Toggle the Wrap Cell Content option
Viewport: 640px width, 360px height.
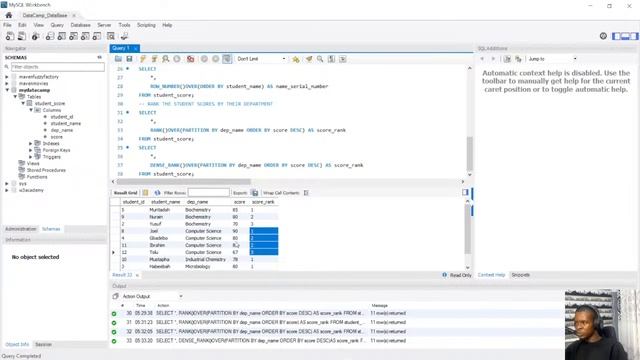pyautogui.click(x=306, y=193)
